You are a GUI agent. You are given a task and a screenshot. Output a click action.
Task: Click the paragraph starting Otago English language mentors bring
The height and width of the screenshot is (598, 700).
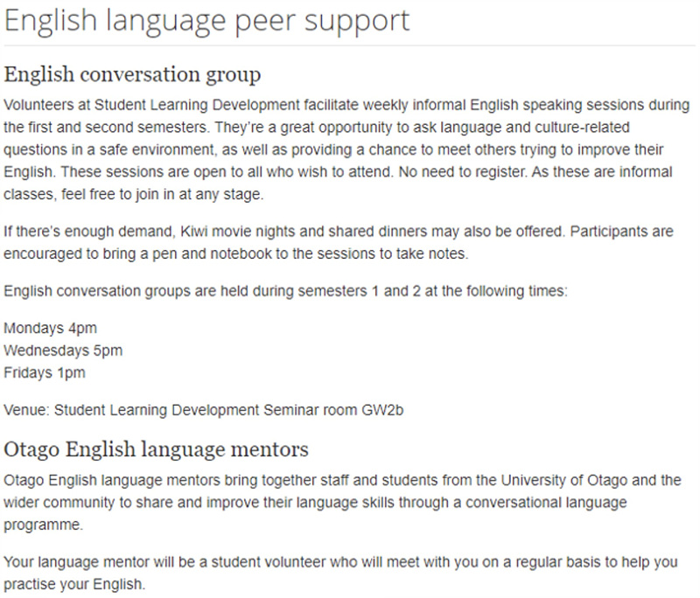tap(342, 503)
